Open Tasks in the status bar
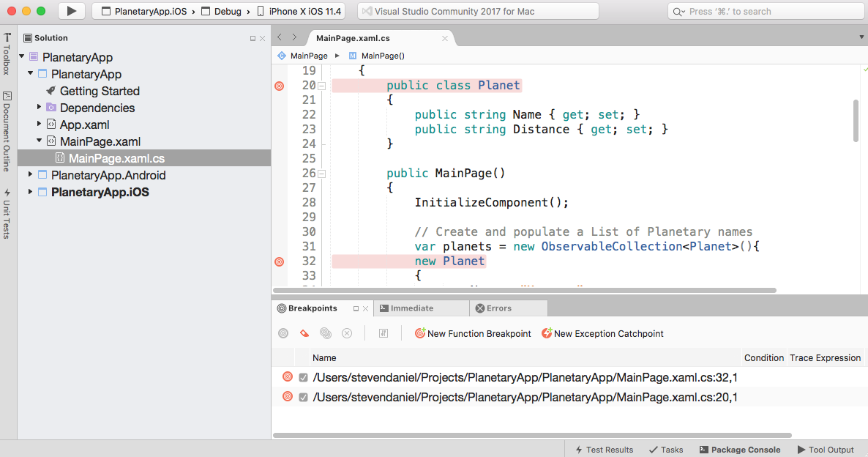 click(x=666, y=449)
